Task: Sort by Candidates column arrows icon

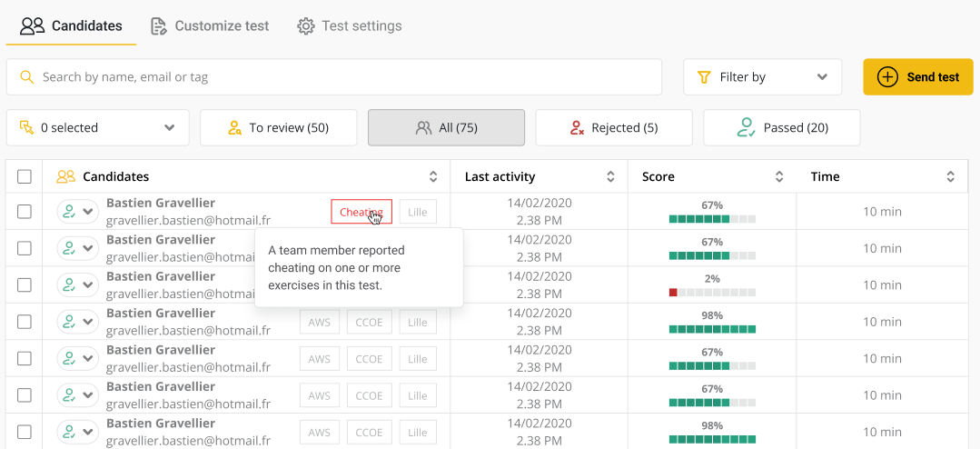Action: 433,177
